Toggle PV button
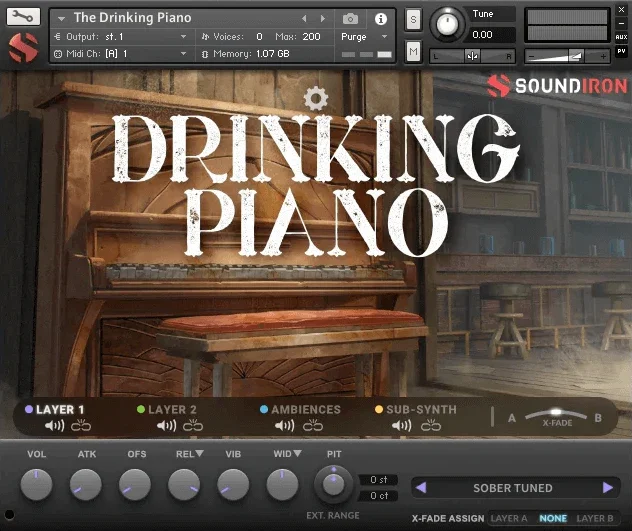Screen dimensions: 632x531 click(x=621, y=51)
